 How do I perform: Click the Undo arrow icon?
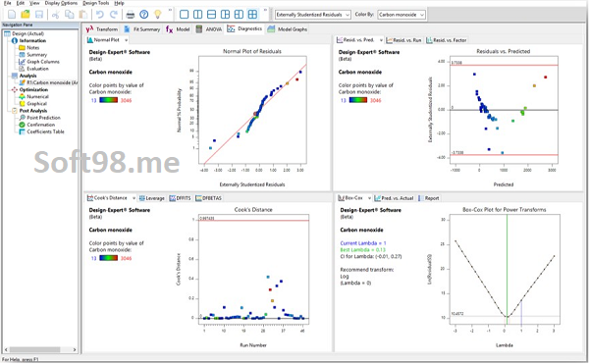pos(99,15)
